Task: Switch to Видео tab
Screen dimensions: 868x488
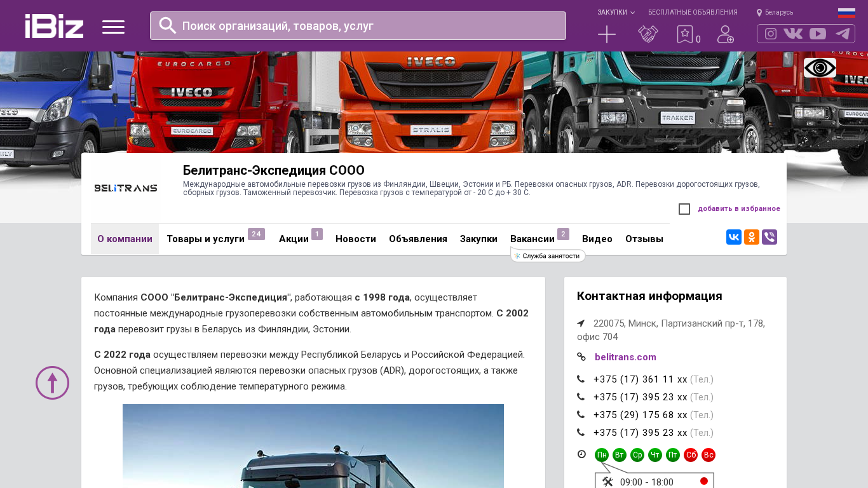Action: pos(597,239)
